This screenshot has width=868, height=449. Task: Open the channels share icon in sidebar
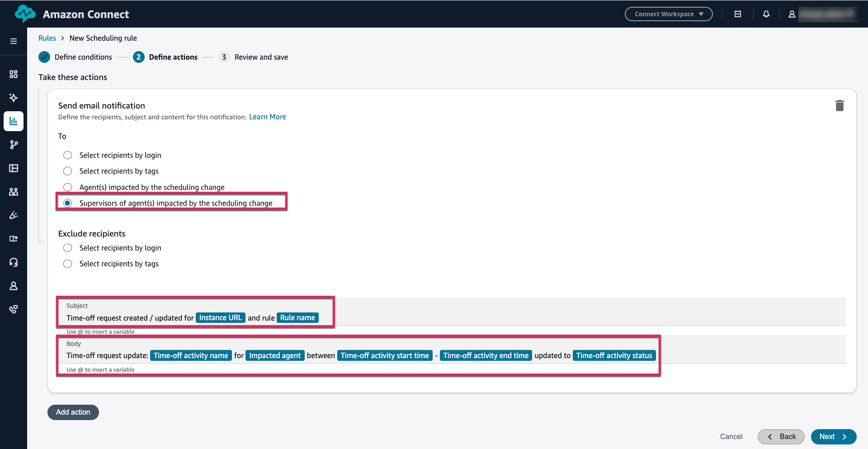pyautogui.click(x=14, y=239)
